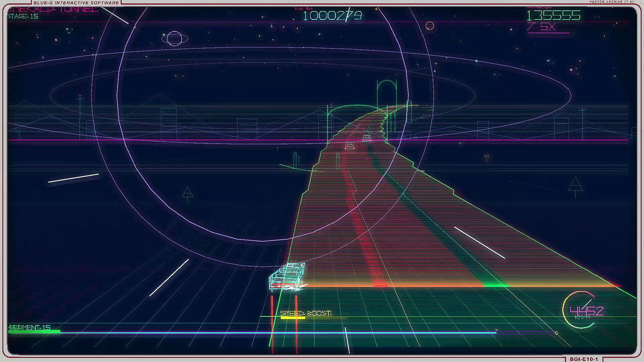Screen dimensions: 644x362
Task: Click the "EMERALD TUNNEL" track title
Action: pos(53,9)
